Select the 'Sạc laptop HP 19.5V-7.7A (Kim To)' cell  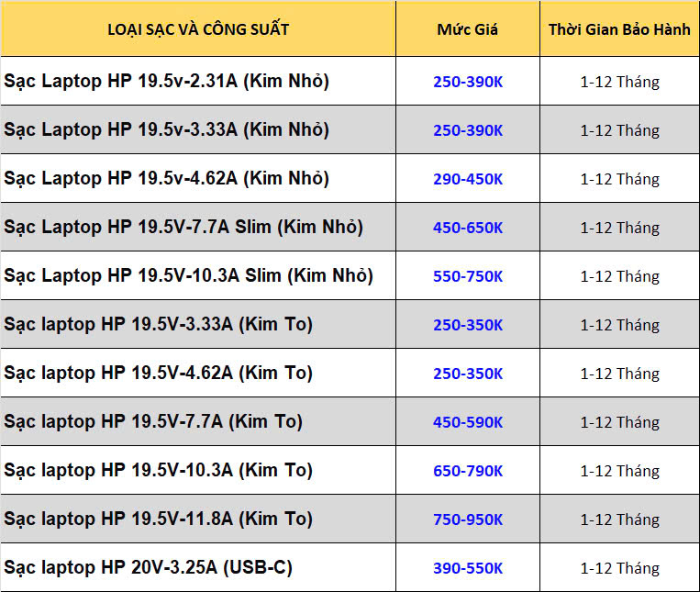[x=198, y=422]
